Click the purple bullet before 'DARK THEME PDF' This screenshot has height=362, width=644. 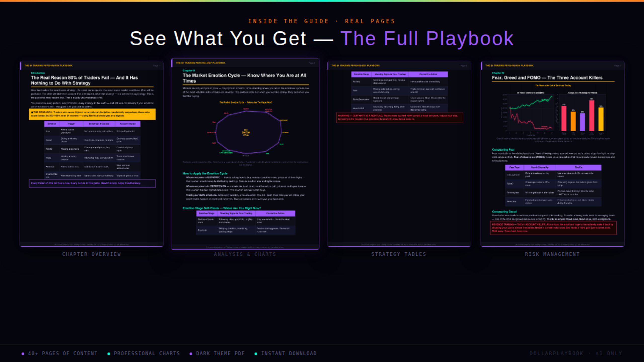[x=191, y=354]
